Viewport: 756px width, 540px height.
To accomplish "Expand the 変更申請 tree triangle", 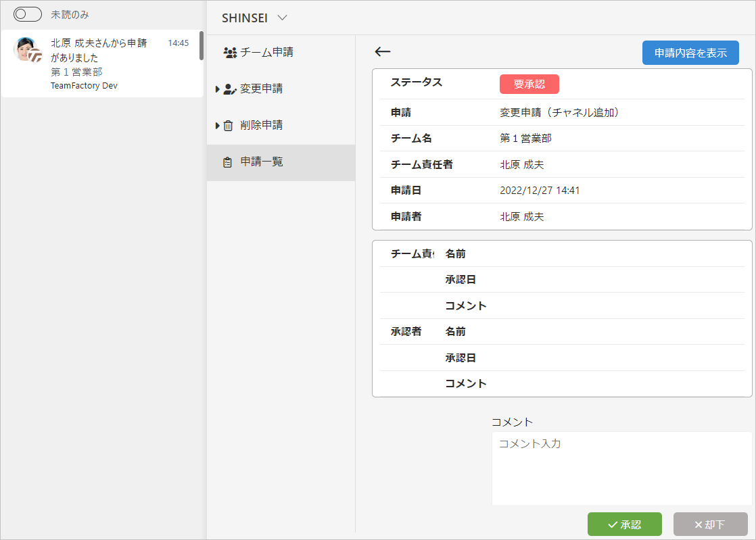I will pyautogui.click(x=218, y=89).
